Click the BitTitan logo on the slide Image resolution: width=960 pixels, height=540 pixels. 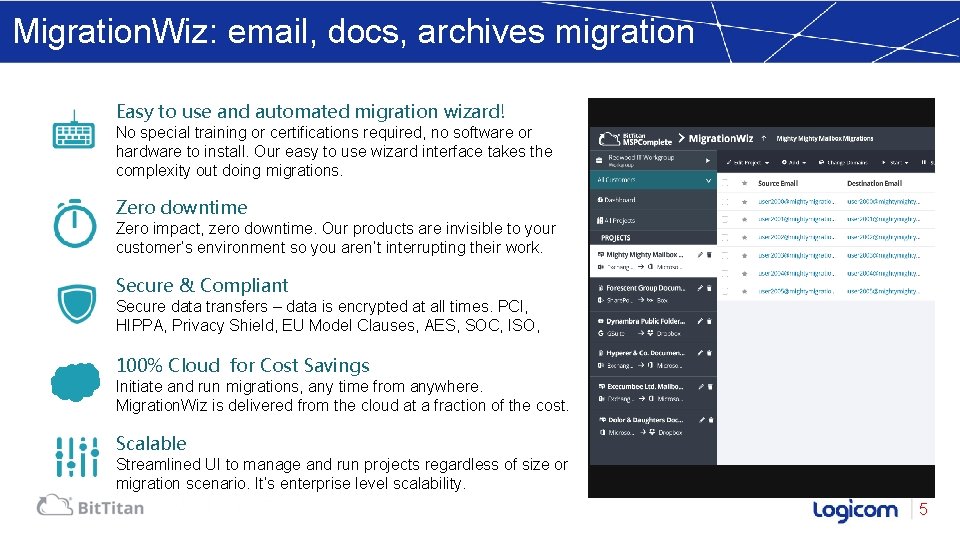[x=91, y=506]
